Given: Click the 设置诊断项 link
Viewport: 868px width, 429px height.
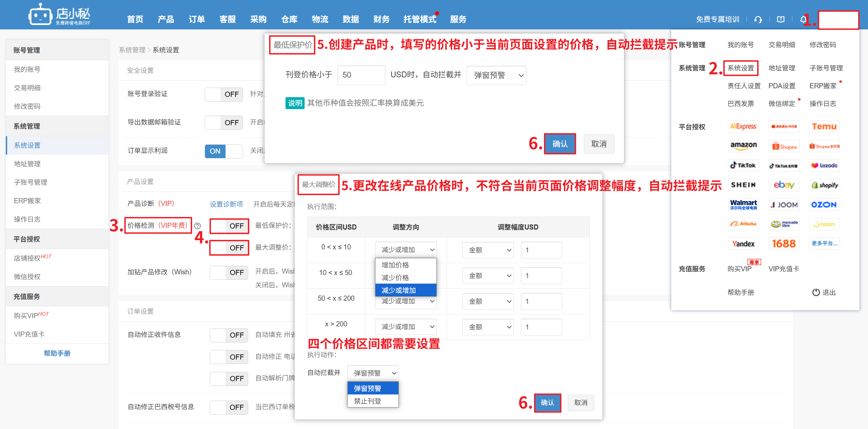Looking at the screenshot, I should pos(226,204).
